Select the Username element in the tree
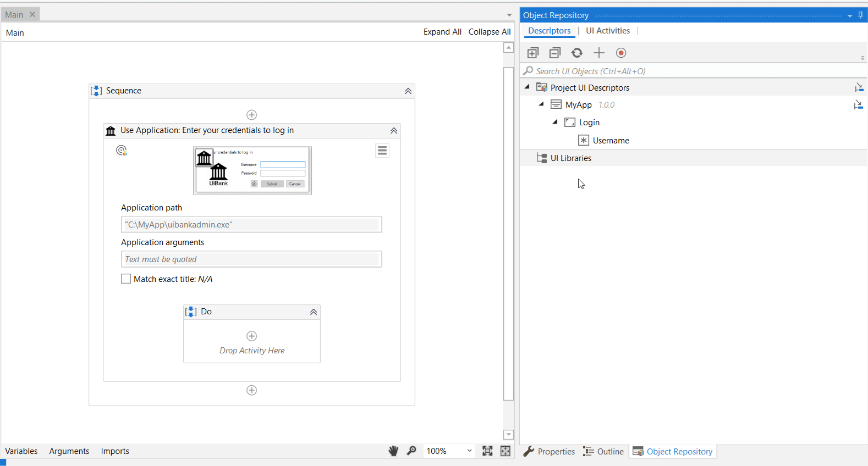 611,141
